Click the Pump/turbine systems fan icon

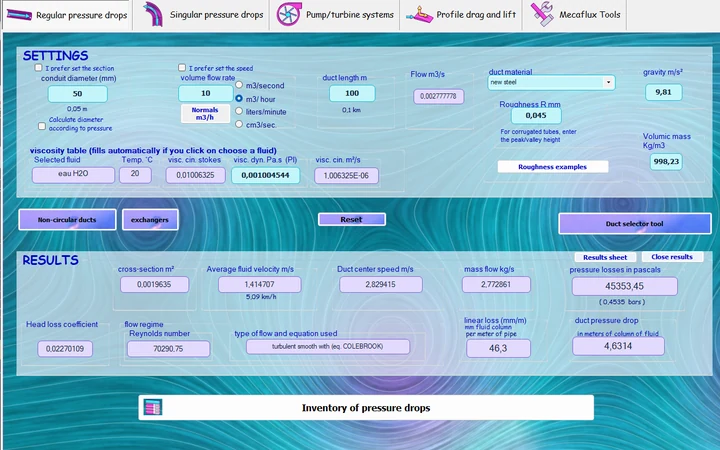coord(289,14)
